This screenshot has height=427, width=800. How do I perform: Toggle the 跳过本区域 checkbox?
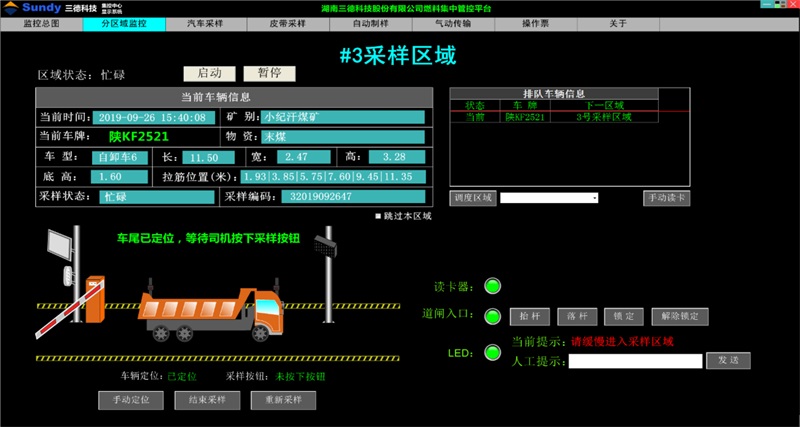coord(379,216)
